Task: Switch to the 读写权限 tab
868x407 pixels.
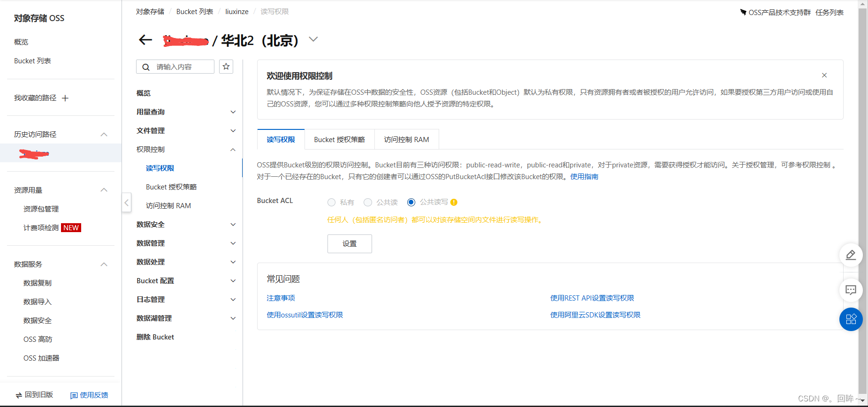Action: [281, 139]
